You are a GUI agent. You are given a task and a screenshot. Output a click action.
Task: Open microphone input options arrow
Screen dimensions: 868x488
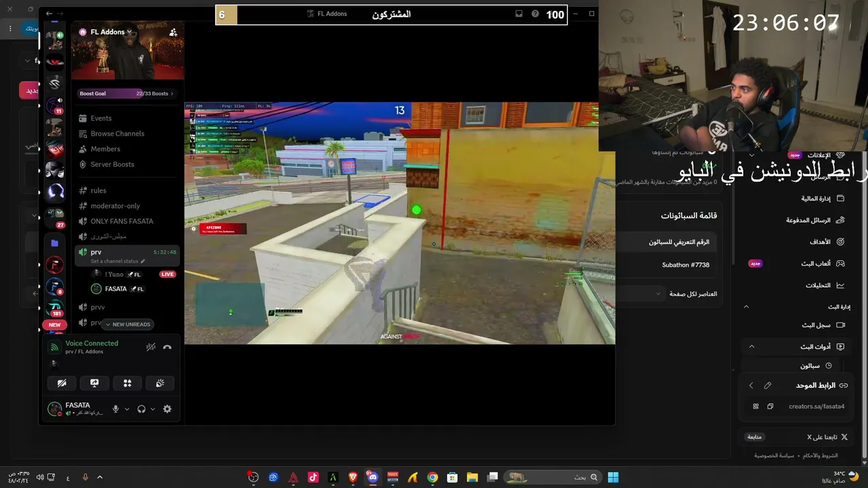click(x=127, y=409)
